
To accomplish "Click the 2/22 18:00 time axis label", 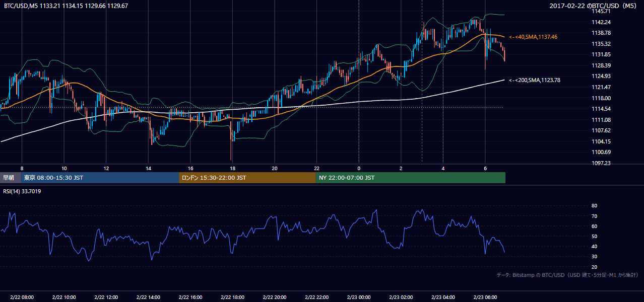I will (x=232, y=297).
